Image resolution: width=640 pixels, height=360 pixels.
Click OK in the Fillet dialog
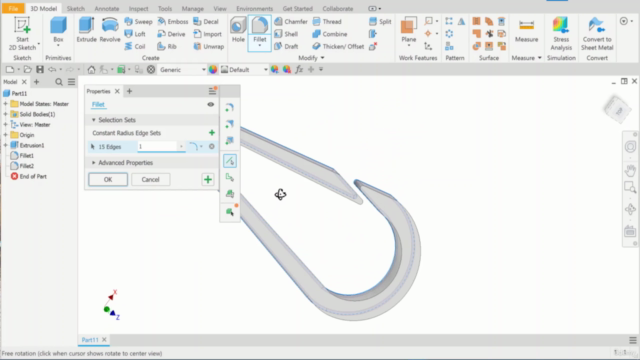tap(108, 180)
